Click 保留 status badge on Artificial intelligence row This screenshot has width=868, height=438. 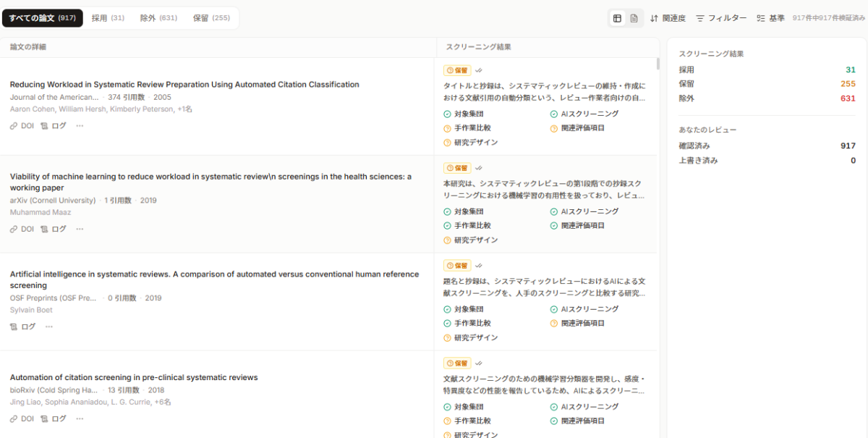click(457, 266)
